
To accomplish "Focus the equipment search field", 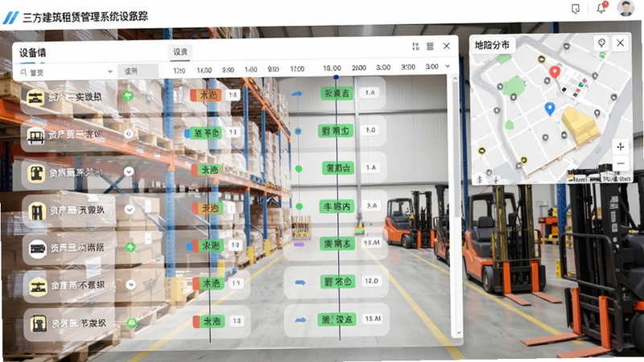I will pos(67,72).
